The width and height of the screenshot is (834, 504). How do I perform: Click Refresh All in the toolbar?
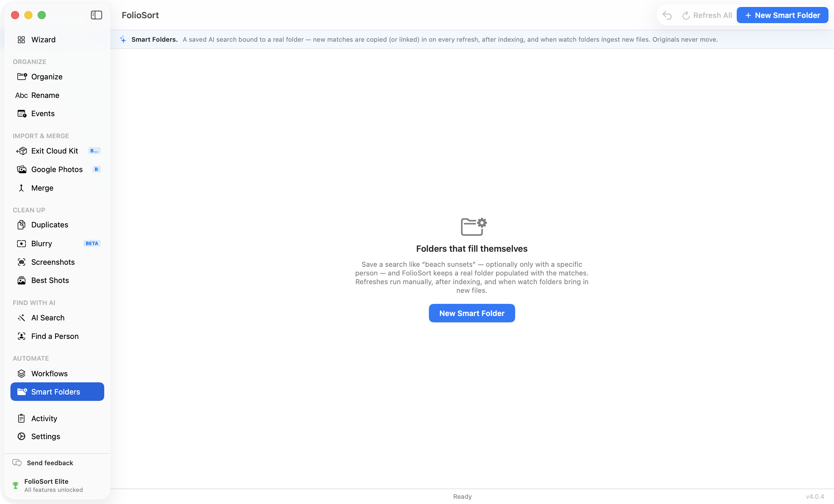[x=707, y=15]
